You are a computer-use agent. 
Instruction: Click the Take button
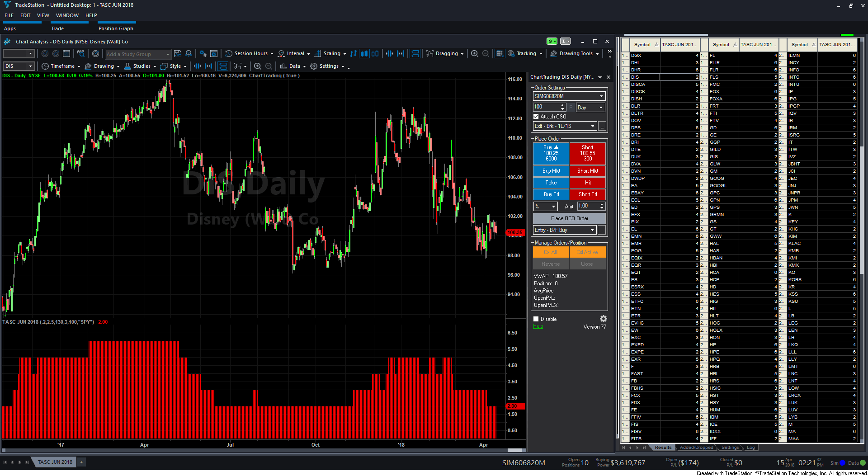551,183
